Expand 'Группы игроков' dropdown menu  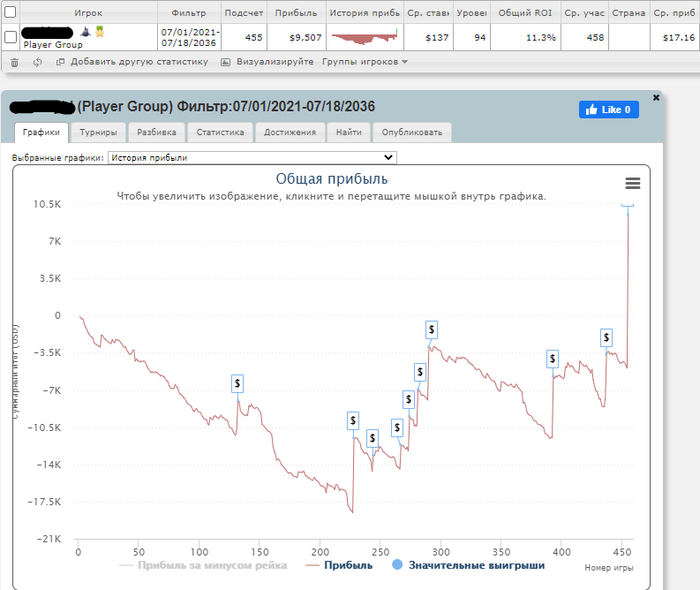click(365, 62)
